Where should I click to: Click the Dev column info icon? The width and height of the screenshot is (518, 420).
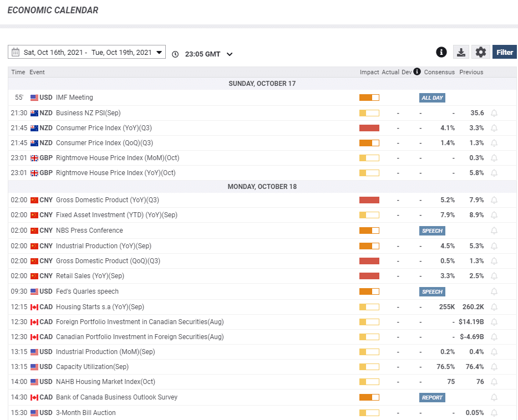point(417,72)
